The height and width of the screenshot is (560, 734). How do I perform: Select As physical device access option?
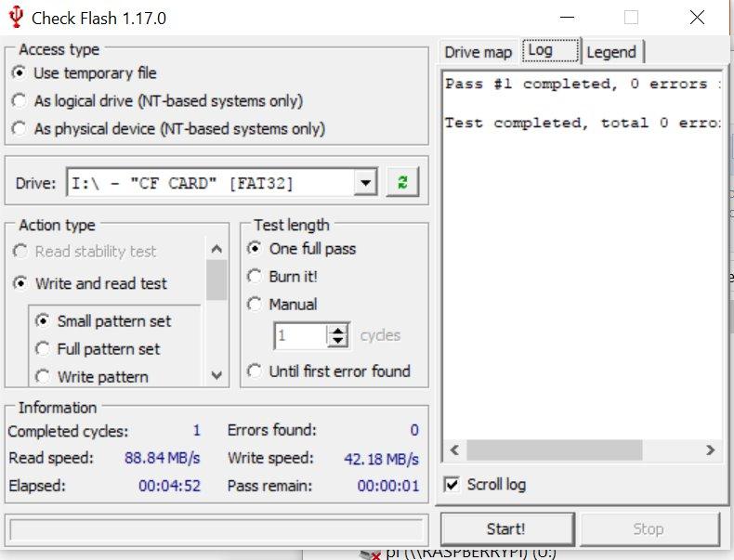19,129
